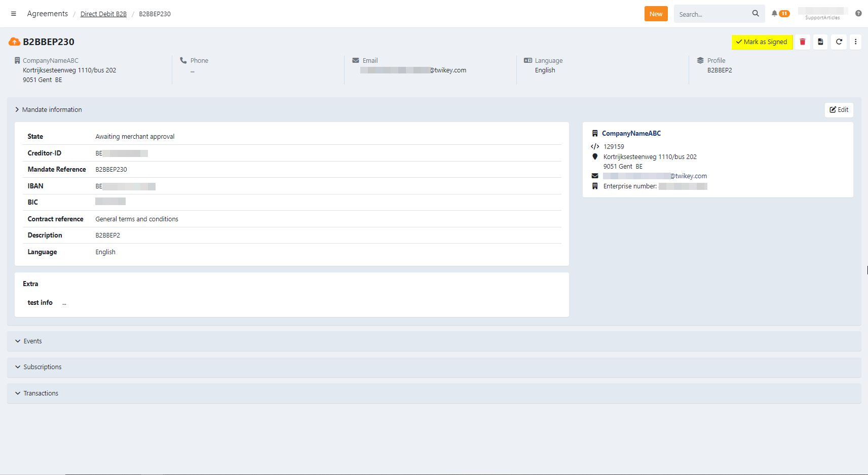Click the red trash delete icon

click(x=803, y=42)
